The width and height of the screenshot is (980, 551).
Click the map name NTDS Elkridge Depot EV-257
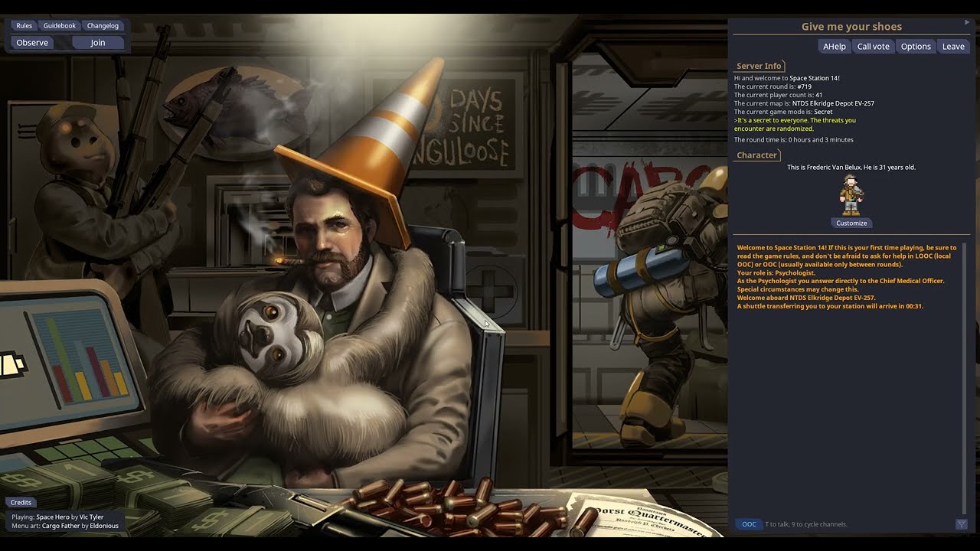point(833,103)
